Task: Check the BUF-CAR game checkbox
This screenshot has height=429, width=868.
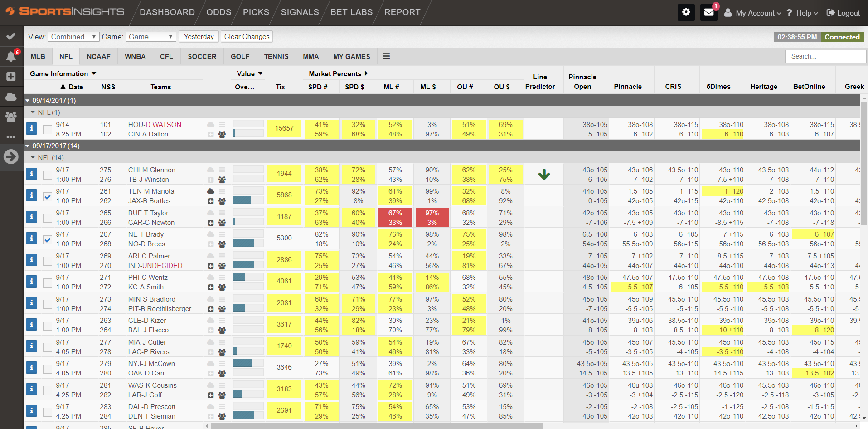Action: coord(48,218)
